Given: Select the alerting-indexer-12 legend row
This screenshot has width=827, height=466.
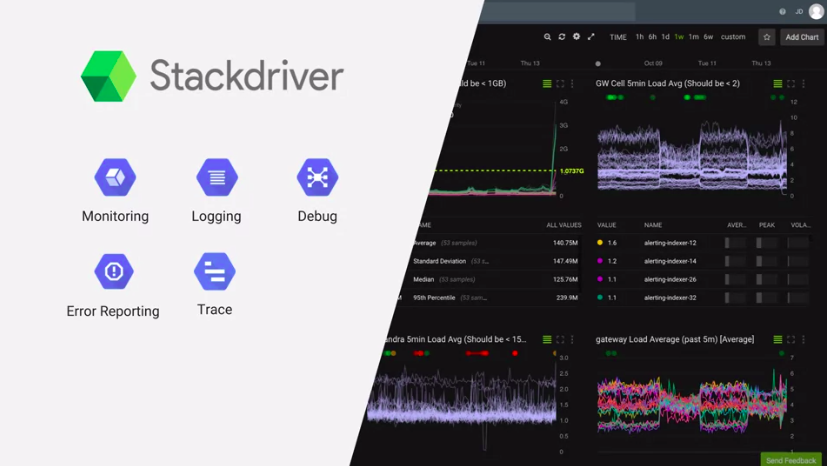Looking at the screenshot, I should tap(703, 242).
